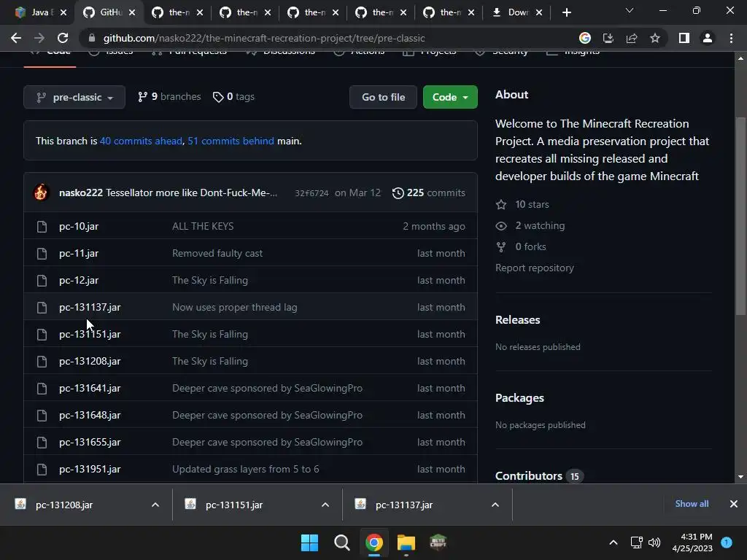Click the Windows Start button
747x560 pixels.
click(309, 542)
